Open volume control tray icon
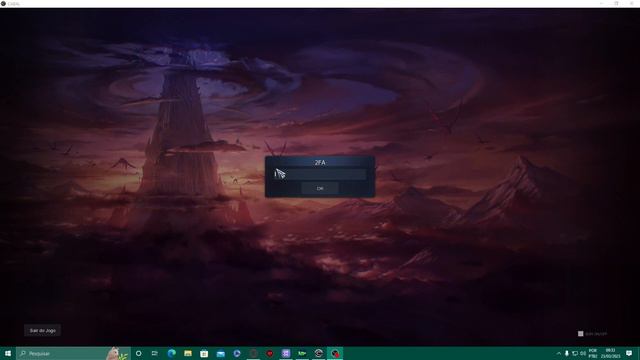 pyautogui.click(x=583, y=353)
